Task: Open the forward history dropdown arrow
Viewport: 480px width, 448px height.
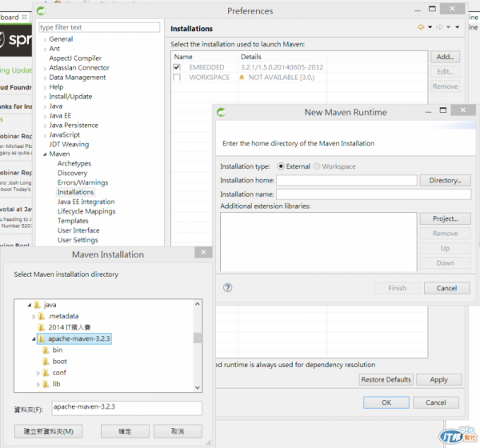Action: coord(449,27)
